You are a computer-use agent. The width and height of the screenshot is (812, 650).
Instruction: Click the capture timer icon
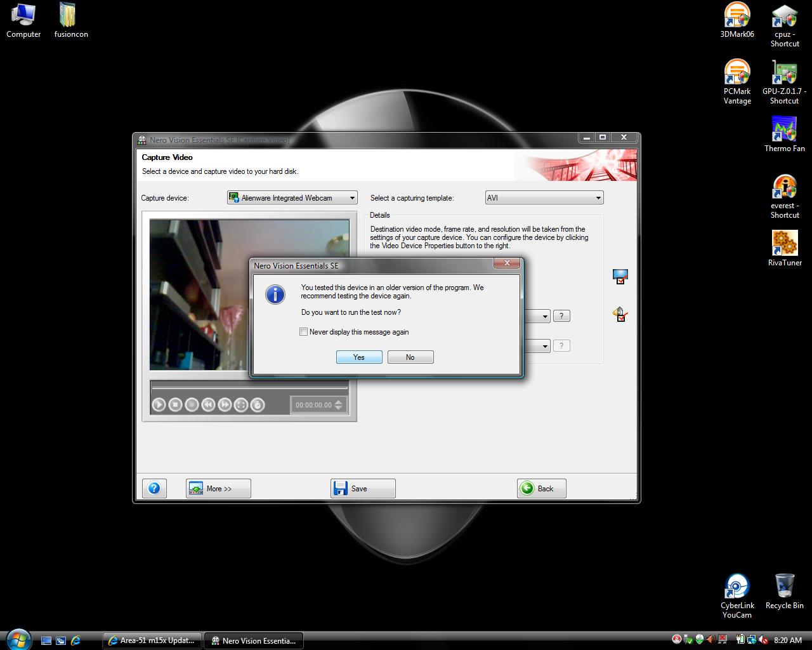(258, 404)
